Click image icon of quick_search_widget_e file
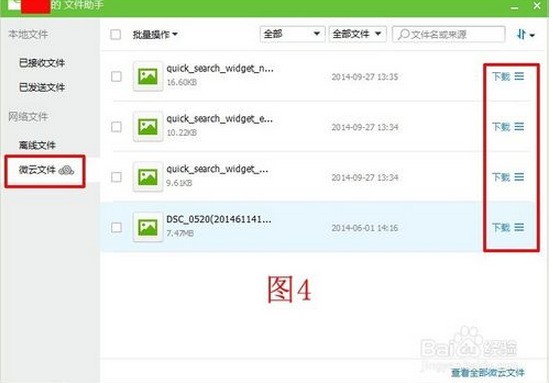 click(x=148, y=127)
